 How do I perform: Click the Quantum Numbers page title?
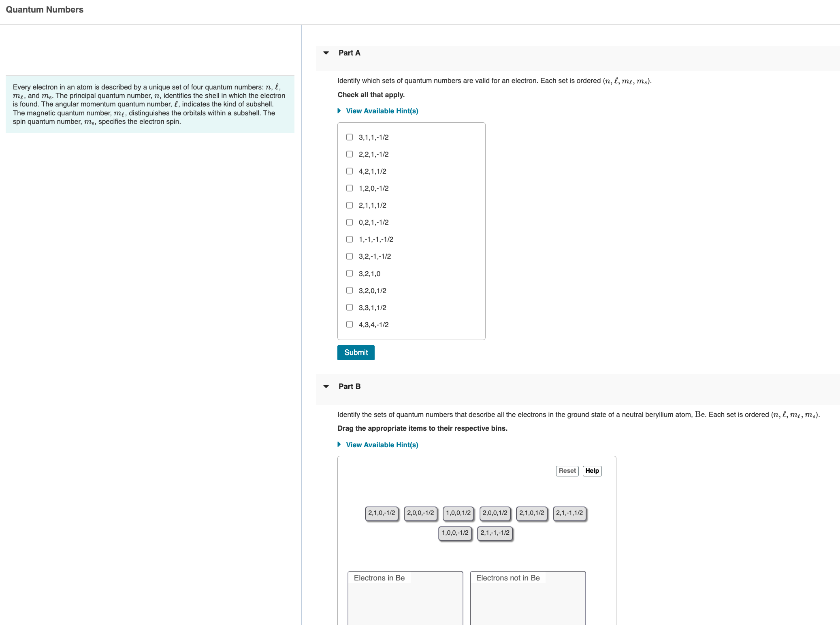tap(45, 10)
